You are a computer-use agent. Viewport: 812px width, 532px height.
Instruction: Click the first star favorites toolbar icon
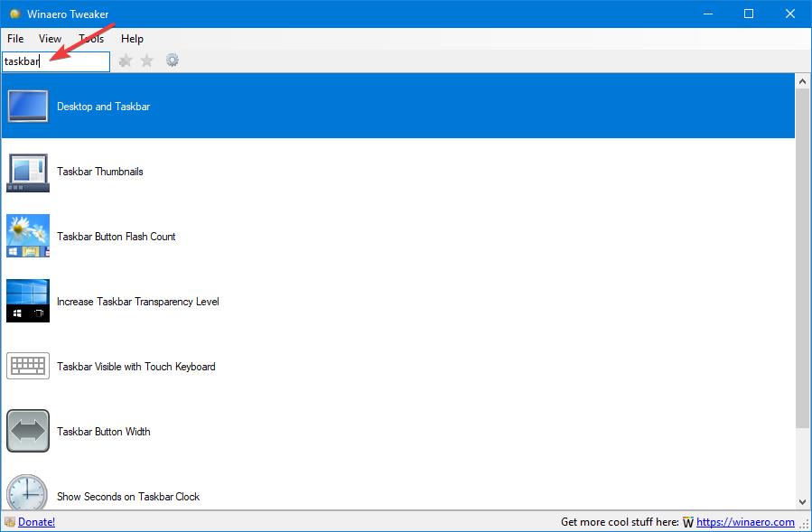point(125,61)
